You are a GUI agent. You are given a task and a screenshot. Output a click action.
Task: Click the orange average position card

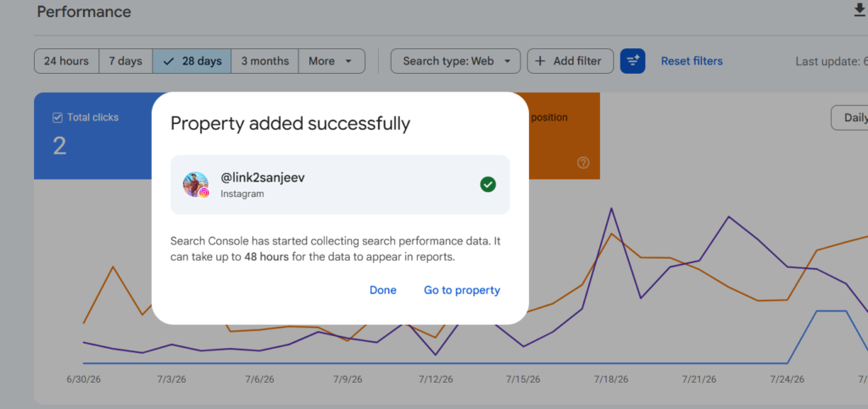pyautogui.click(x=564, y=136)
